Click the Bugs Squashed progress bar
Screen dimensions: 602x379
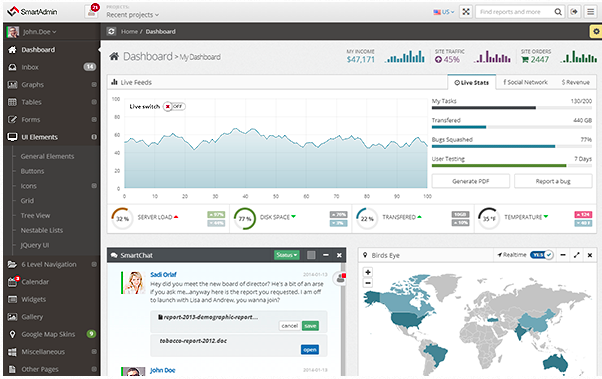511,146
